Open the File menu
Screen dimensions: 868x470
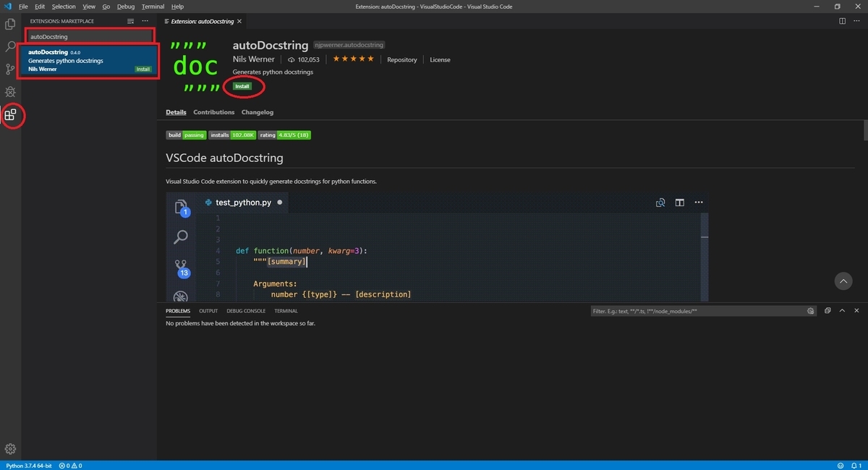[x=23, y=7]
